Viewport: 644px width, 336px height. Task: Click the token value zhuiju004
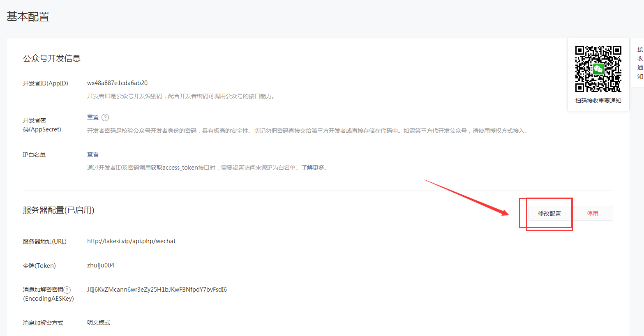pyautogui.click(x=101, y=265)
